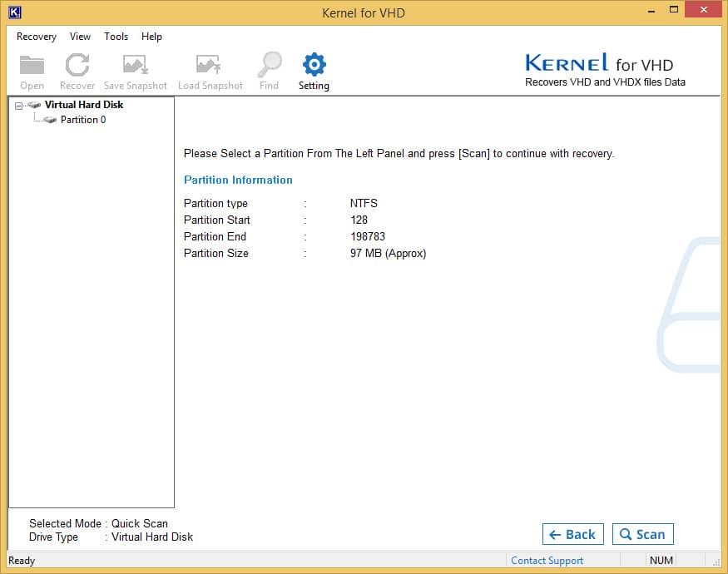
Task: Click the Scan button
Action: [642, 534]
